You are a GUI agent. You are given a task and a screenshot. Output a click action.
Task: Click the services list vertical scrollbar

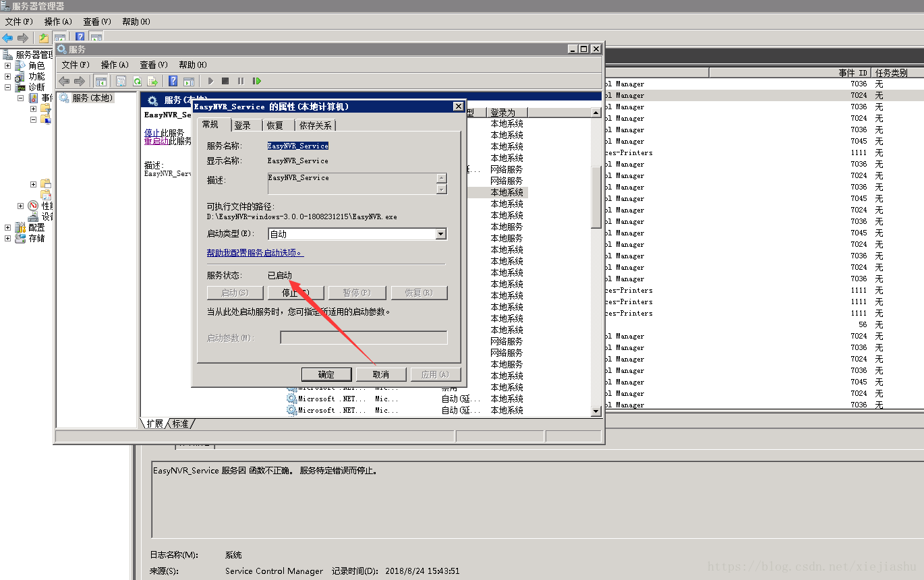coord(596,262)
